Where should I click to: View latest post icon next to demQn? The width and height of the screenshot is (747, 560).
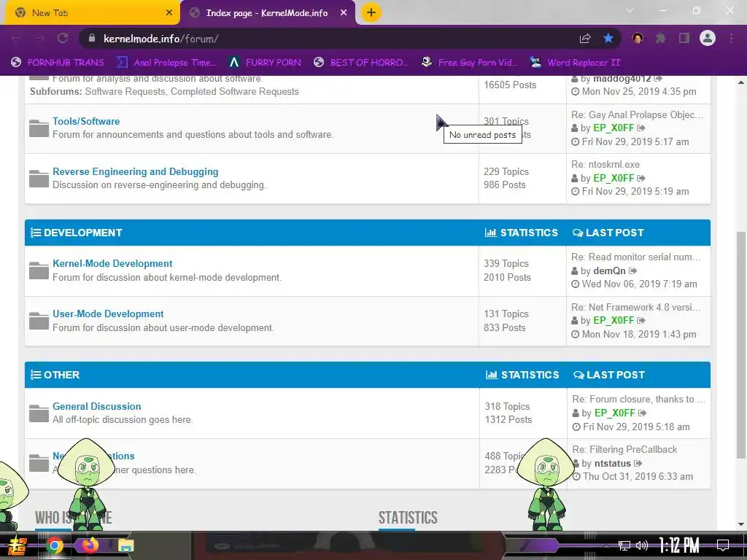pyautogui.click(x=632, y=271)
